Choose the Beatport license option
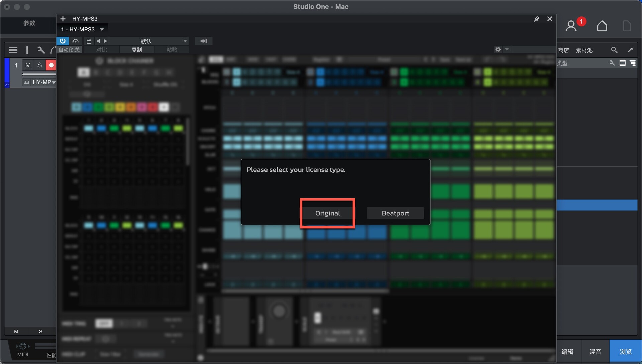 (395, 213)
